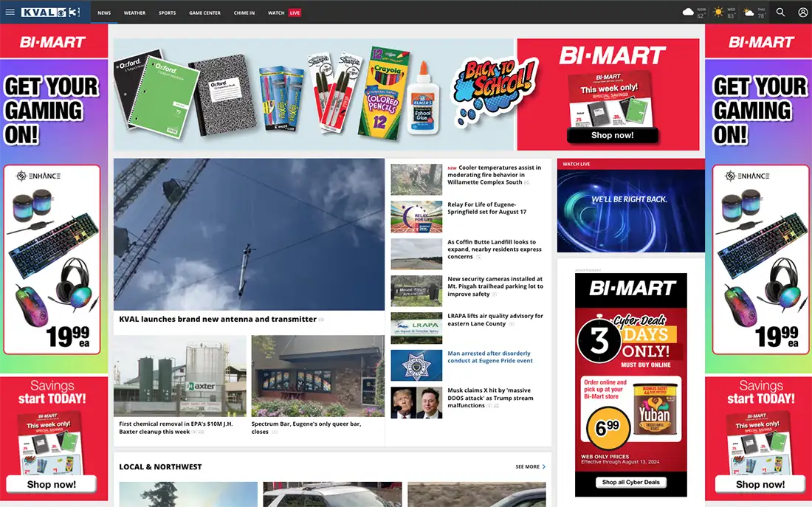Screen dimensions: 812x507
Task: Click the See More chevron arrow
Action: pos(544,466)
